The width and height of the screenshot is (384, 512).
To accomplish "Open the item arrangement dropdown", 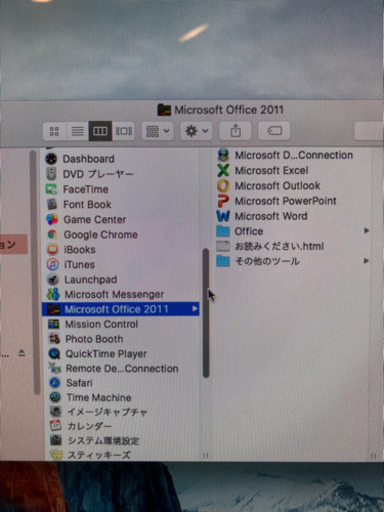I will click(x=158, y=131).
